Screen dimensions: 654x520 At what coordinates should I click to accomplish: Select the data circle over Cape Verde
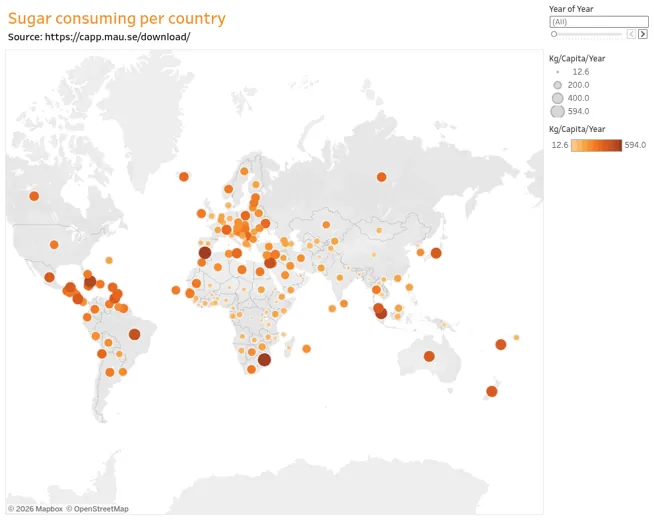176,290
